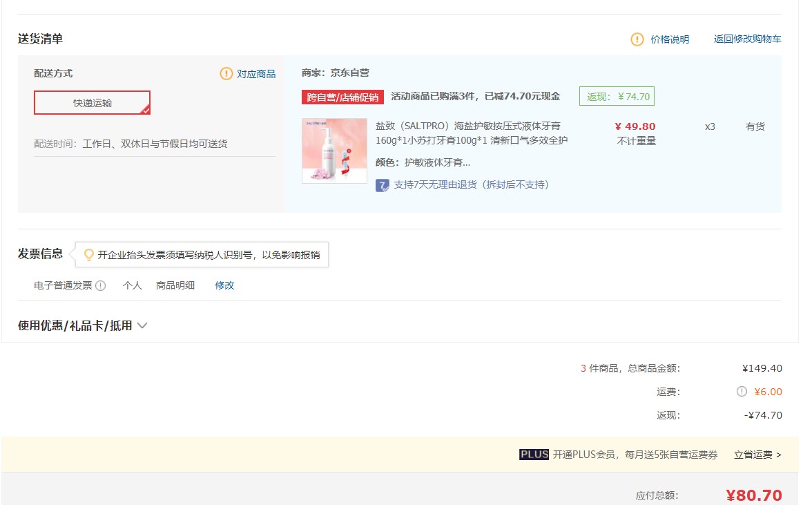The image size is (812, 505).
Task: Open 立省运费 PLUS link
Action: click(x=757, y=455)
